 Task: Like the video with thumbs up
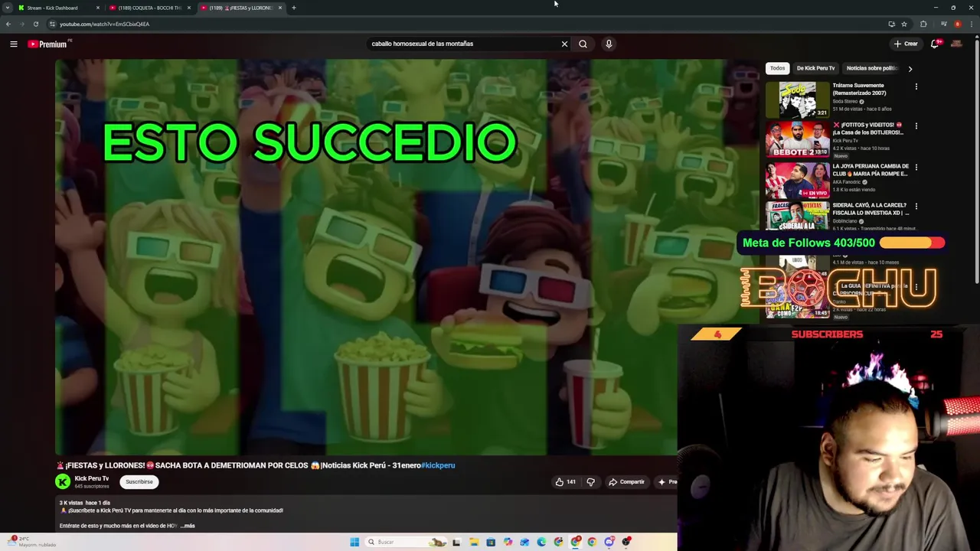(565, 481)
